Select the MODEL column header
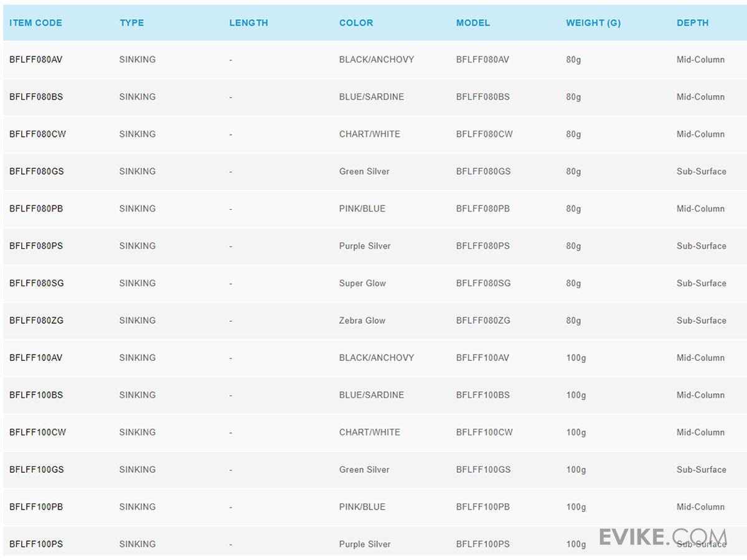The width and height of the screenshot is (747, 560). coord(472,23)
